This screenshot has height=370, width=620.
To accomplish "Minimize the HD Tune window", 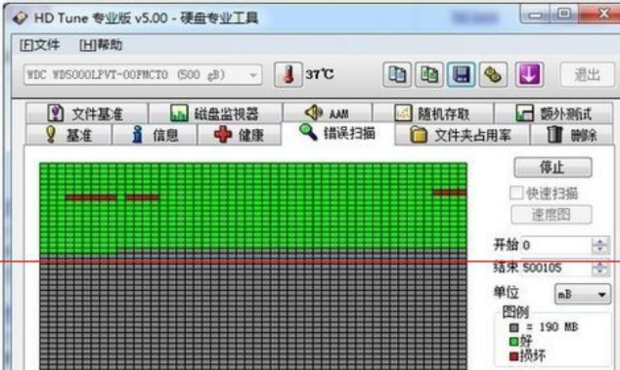I will point(536,15).
